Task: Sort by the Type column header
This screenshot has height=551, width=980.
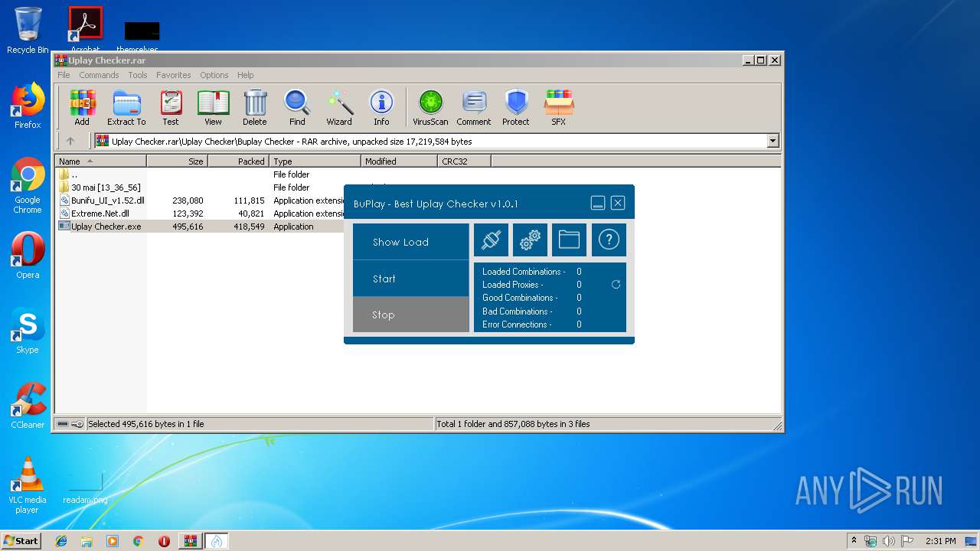Action: click(315, 161)
